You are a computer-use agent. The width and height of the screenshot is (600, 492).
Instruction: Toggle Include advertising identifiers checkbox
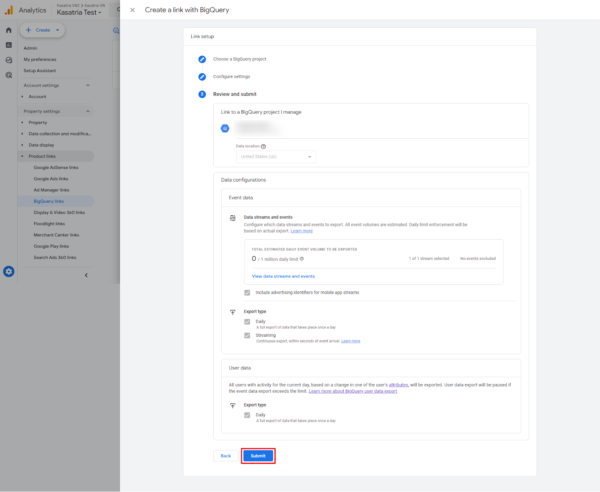[247, 293]
